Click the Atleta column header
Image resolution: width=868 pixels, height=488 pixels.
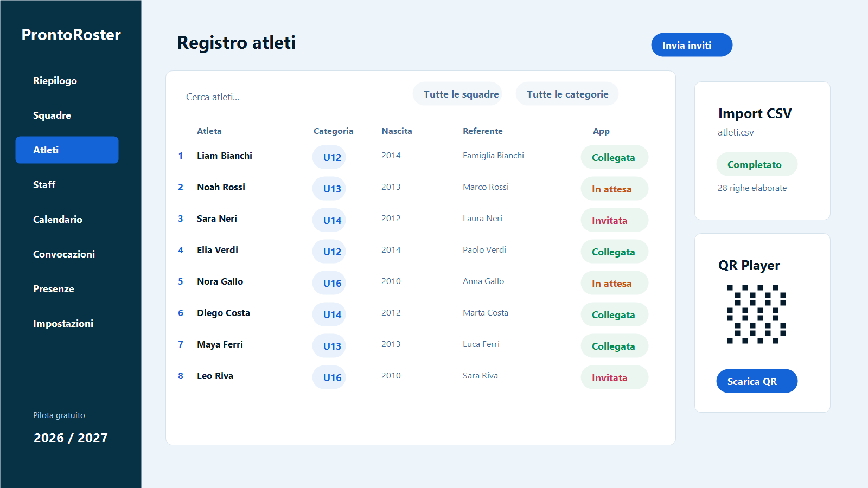tap(209, 131)
